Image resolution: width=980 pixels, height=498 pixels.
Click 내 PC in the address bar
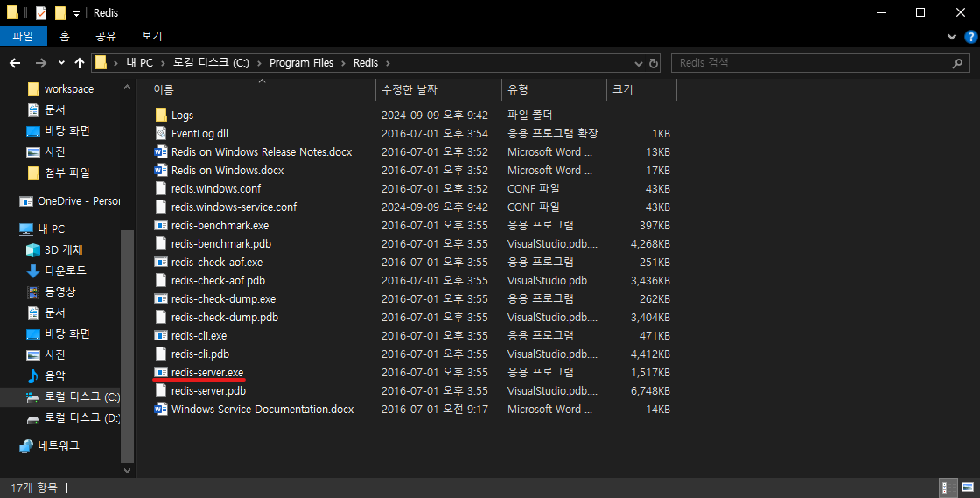pyautogui.click(x=139, y=63)
